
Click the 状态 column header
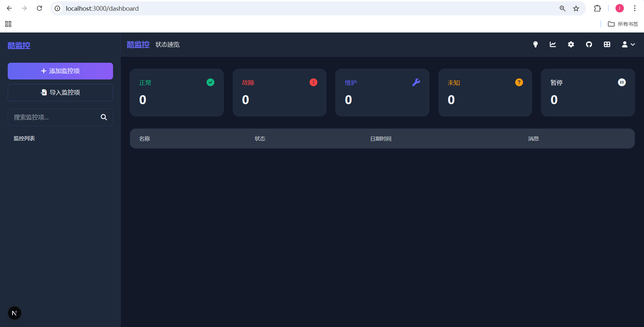[260, 139]
